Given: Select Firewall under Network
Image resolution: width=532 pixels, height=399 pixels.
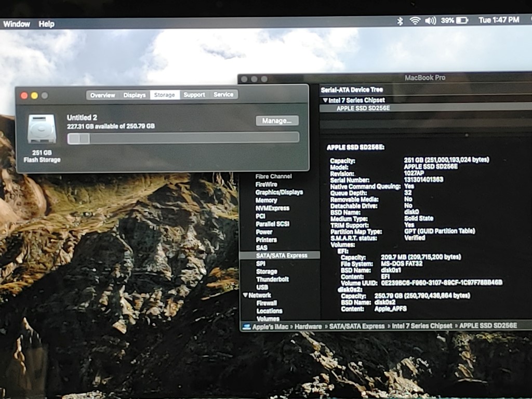Looking at the screenshot, I should pos(267,303).
